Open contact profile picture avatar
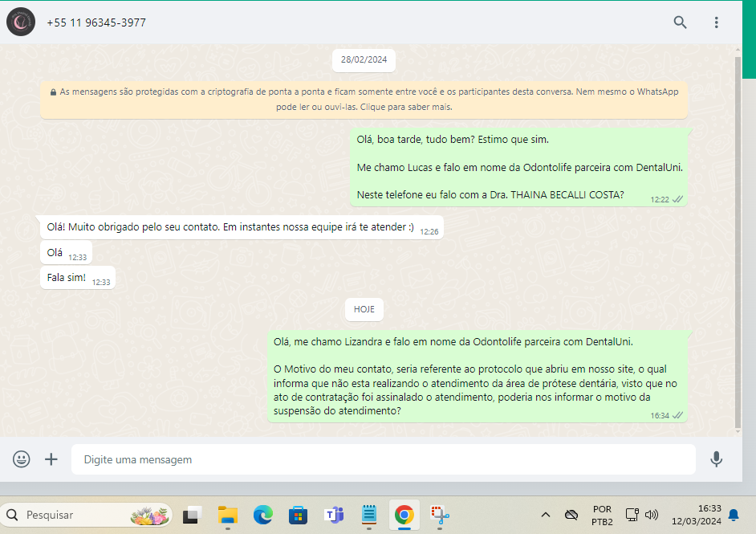The height and width of the screenshot is (534, 756). click(21, 22)
